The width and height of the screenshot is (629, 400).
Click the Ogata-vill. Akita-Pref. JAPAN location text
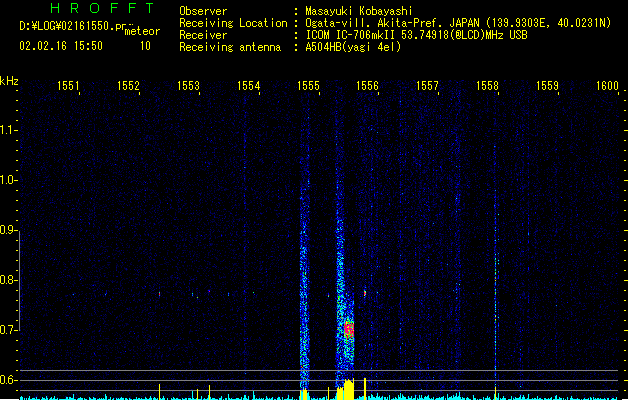pos(458,23)
